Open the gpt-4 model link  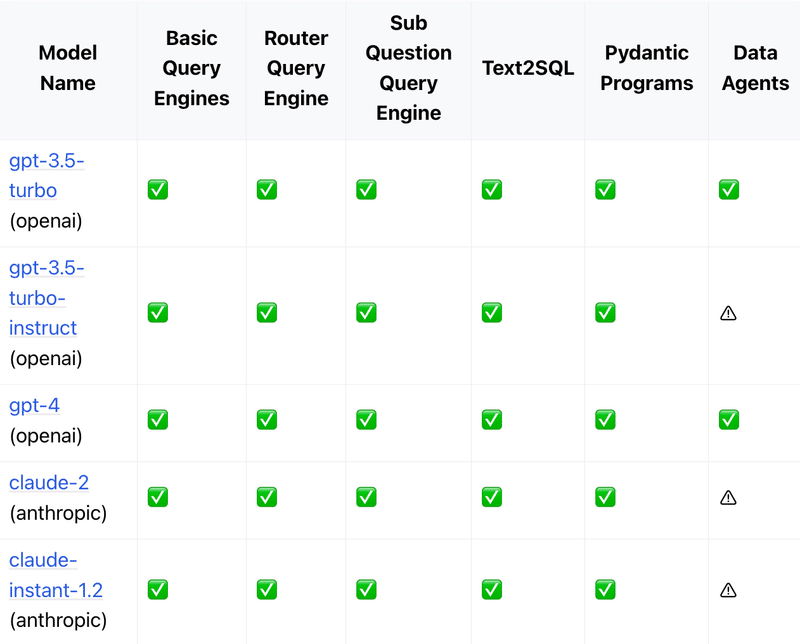(x=34, y=406)
